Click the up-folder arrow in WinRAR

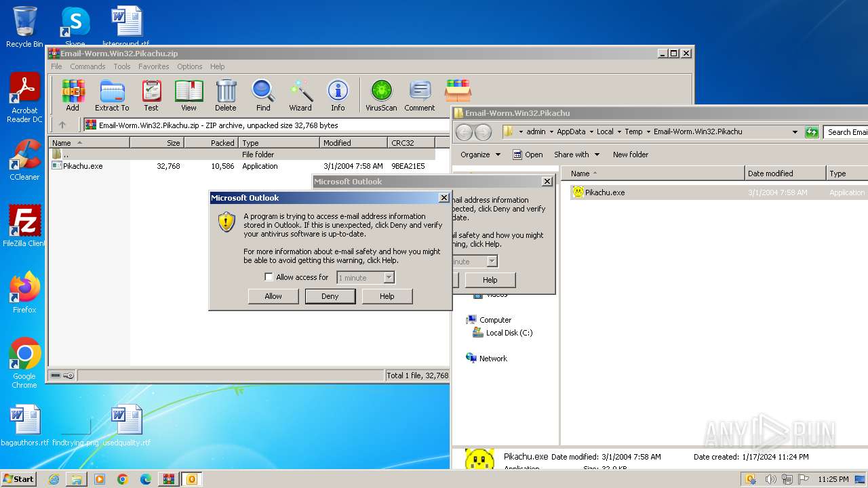coord(62,125)
